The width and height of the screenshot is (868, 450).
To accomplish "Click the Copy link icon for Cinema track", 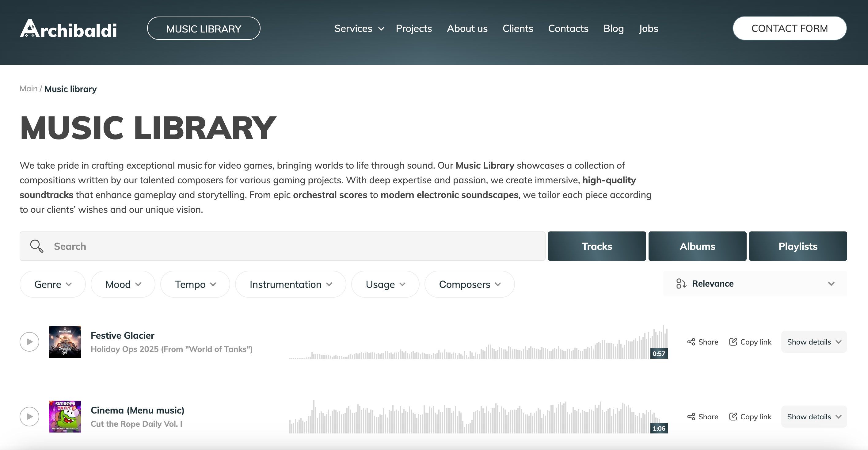I will 733,417.
